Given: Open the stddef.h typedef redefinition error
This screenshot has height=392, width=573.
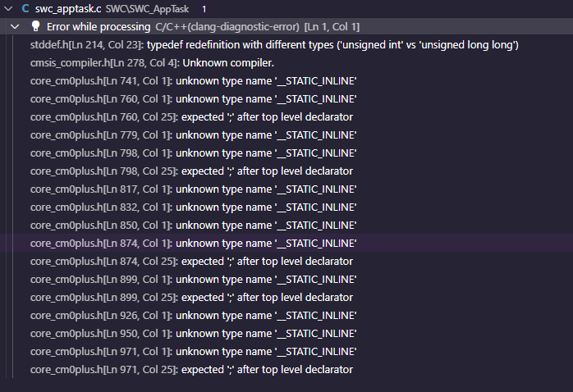Looking at the screenshot, I should click(273, 44).
